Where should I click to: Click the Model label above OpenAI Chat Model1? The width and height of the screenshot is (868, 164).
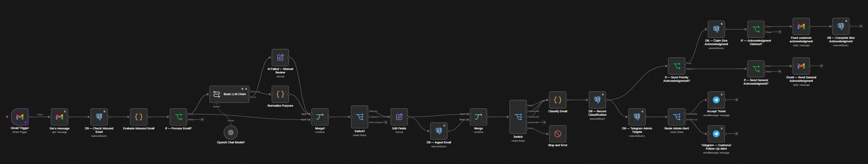tap(231, 121)
